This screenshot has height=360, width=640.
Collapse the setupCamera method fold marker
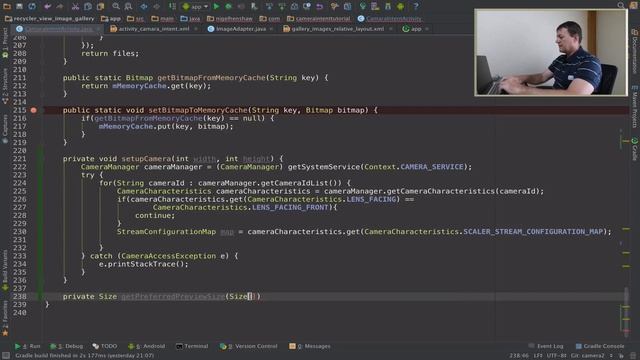point(42,159)
